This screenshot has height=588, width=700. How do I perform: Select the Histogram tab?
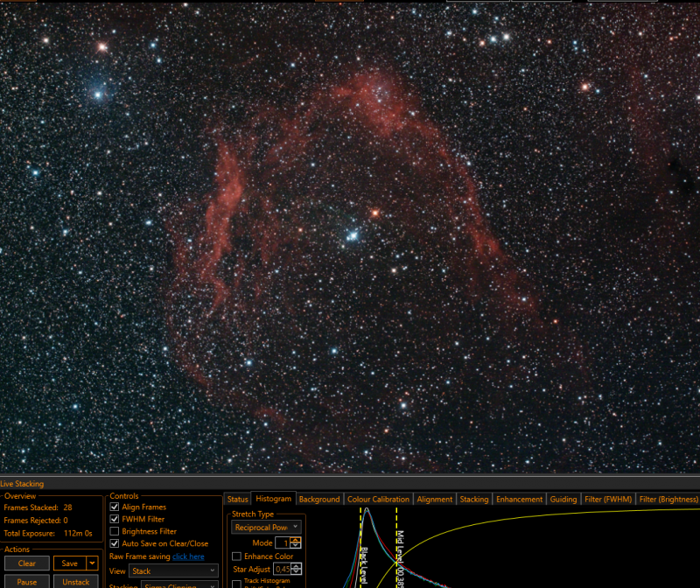273,499
